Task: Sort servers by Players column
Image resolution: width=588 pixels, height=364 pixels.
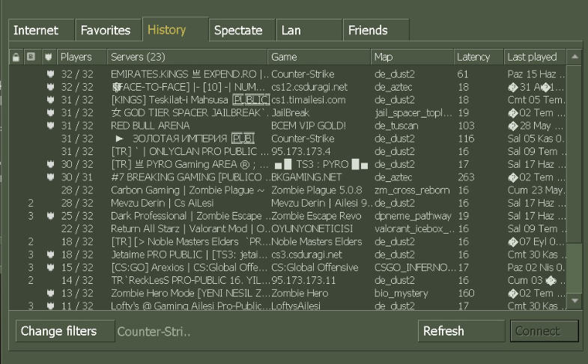Action: tap(82, 57)
